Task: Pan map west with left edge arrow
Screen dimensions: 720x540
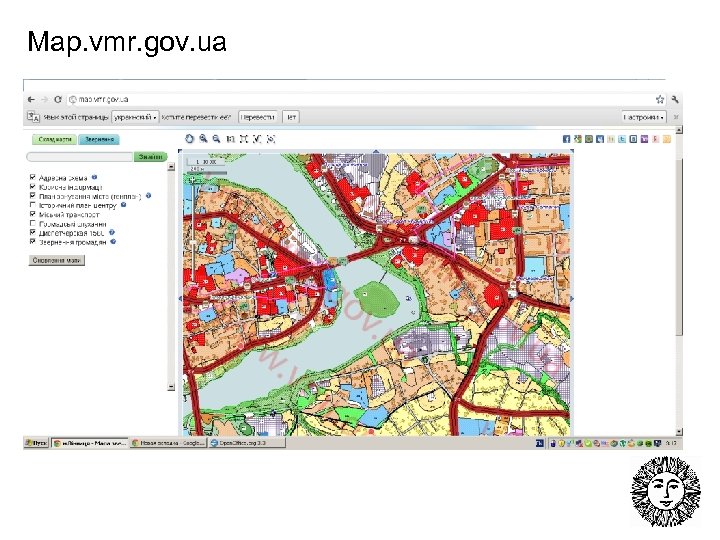Action: point(180,298)
